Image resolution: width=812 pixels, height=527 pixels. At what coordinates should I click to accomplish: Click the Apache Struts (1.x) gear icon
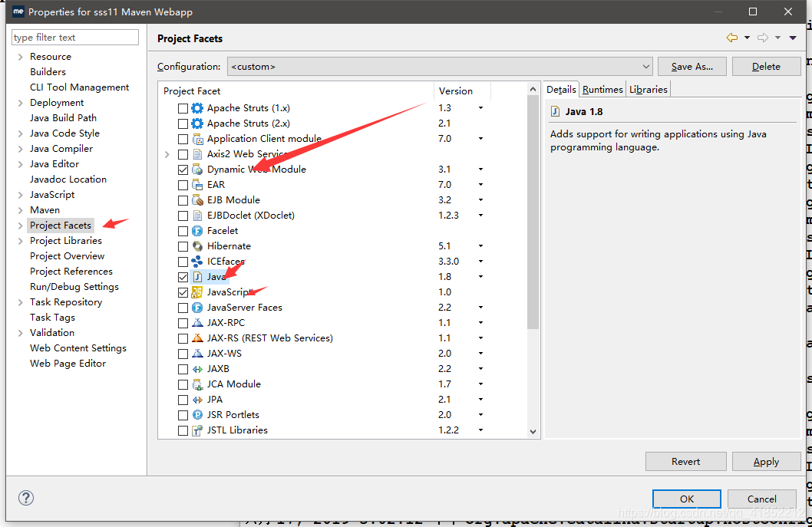point(197,108)
